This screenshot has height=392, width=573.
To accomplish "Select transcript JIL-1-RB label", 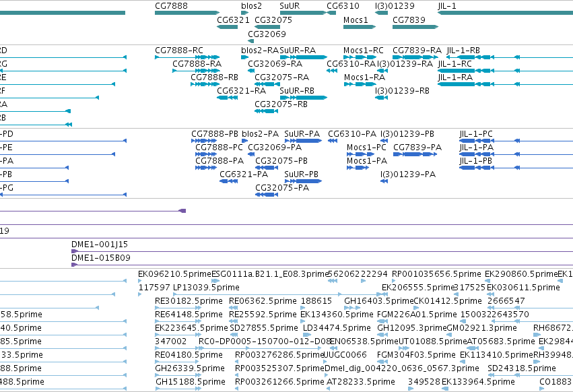I will (463, 50).
